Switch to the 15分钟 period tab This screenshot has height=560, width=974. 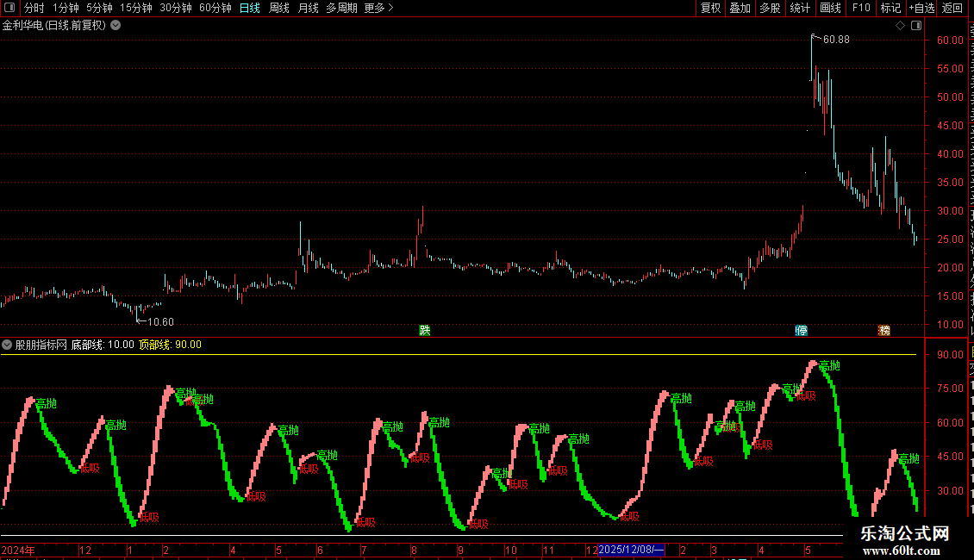pyautogui.click(x=136, y=8)
